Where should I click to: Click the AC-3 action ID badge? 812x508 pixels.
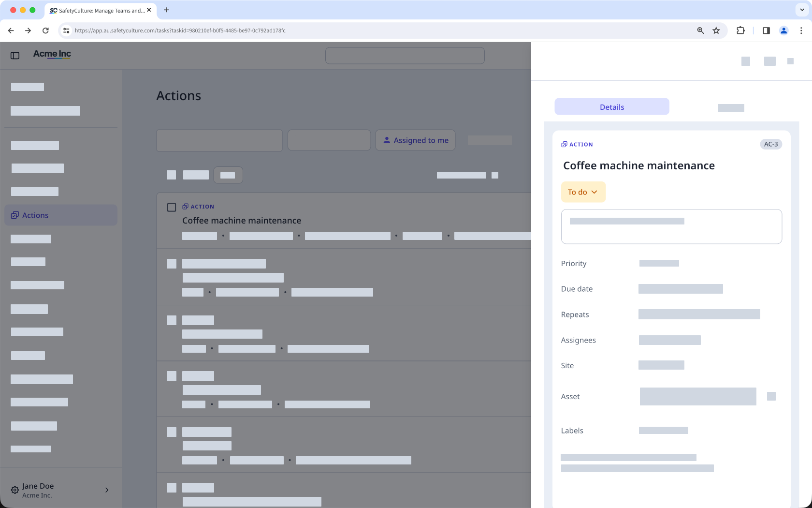click(771, 144)
